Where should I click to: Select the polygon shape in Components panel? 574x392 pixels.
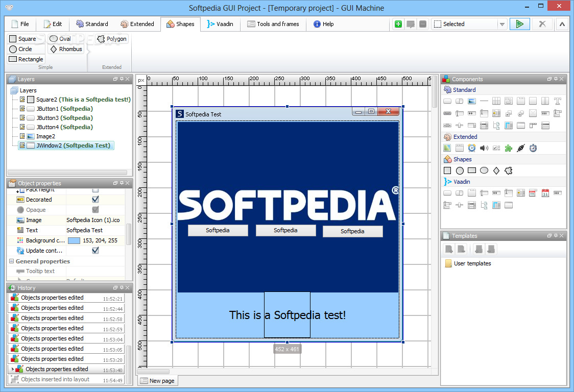point(509,170)
